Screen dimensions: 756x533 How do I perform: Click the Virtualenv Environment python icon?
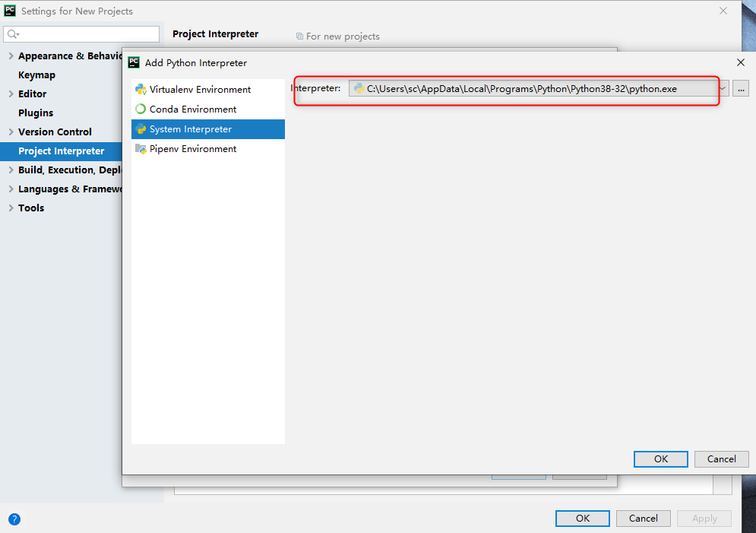(141, 89)
